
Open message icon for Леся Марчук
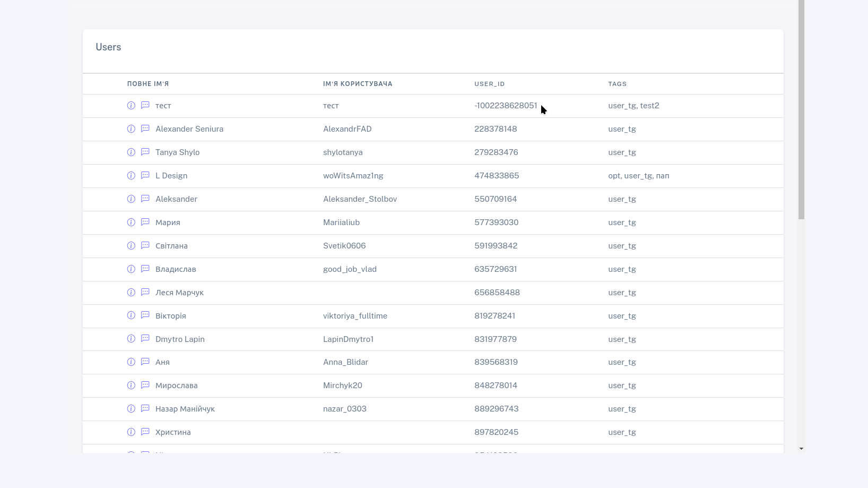coord(145,293)
